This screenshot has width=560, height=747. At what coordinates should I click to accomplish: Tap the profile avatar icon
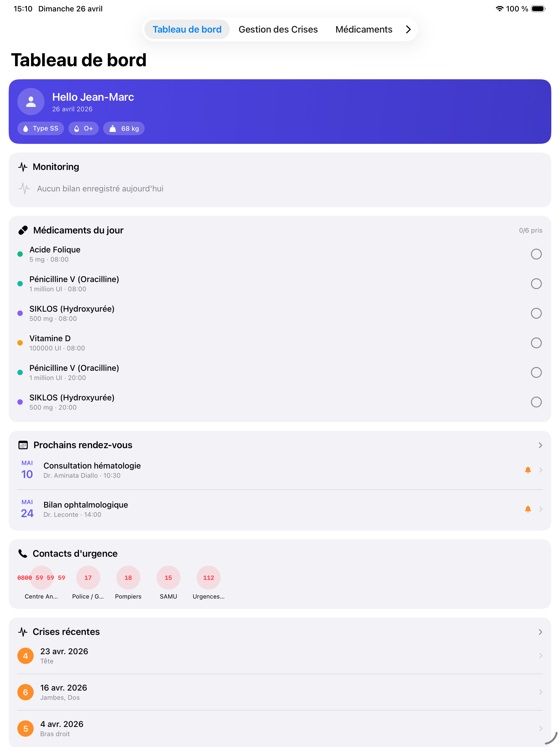31,102
